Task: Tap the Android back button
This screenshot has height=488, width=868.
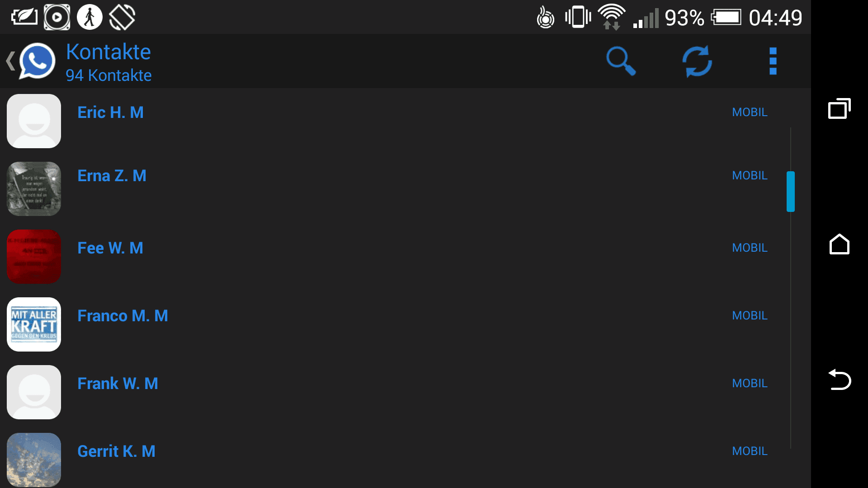Action: click(x=840, y=380)
